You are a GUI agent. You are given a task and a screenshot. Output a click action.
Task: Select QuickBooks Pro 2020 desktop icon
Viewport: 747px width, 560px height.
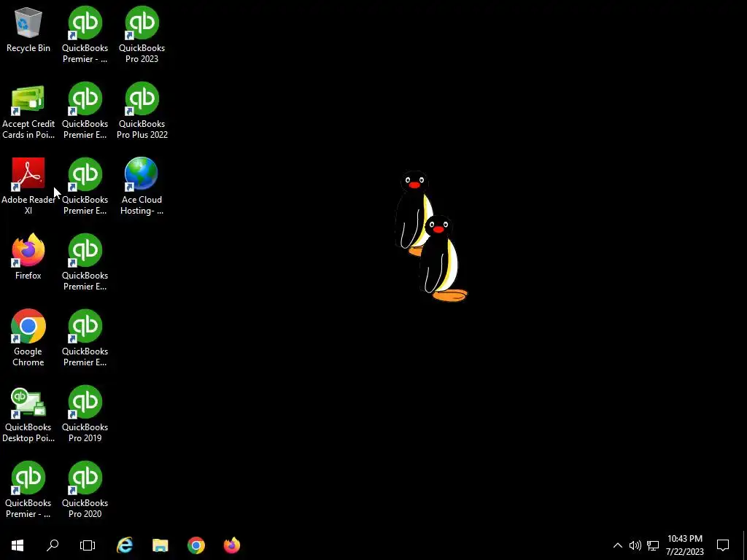point(85,489)
